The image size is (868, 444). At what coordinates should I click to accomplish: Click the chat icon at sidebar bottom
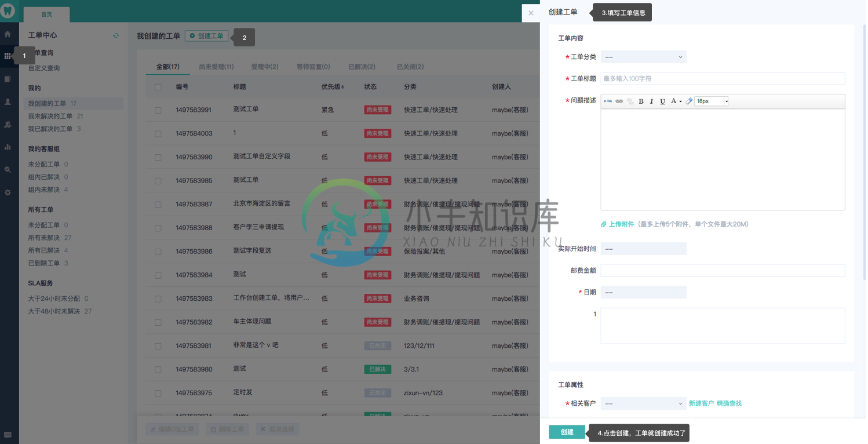[x=8, y=435]
